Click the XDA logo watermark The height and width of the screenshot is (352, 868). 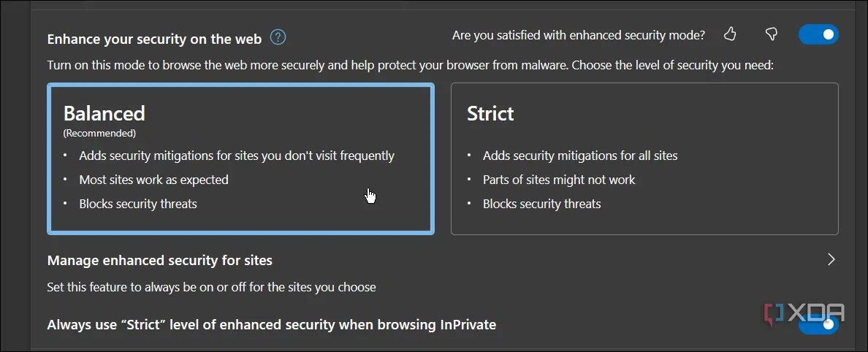click(x=803, y=313)
